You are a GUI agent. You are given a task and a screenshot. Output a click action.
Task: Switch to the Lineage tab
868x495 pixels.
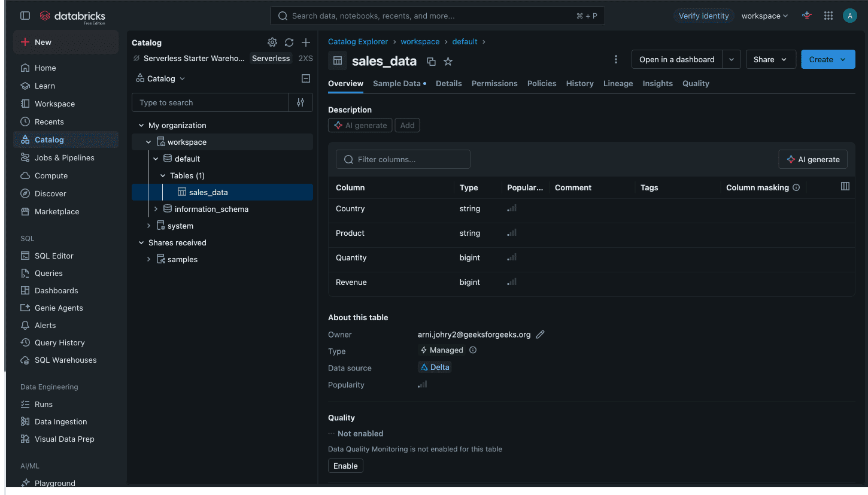pyautogui.click(x=618, y=83)
